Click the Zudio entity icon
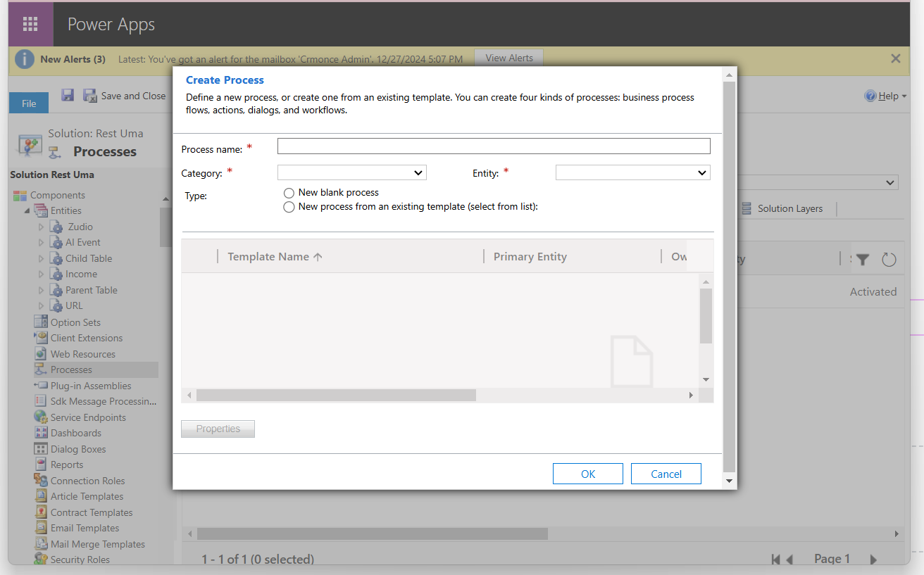The height and width of the screenshot is (575, 924). 56,227
